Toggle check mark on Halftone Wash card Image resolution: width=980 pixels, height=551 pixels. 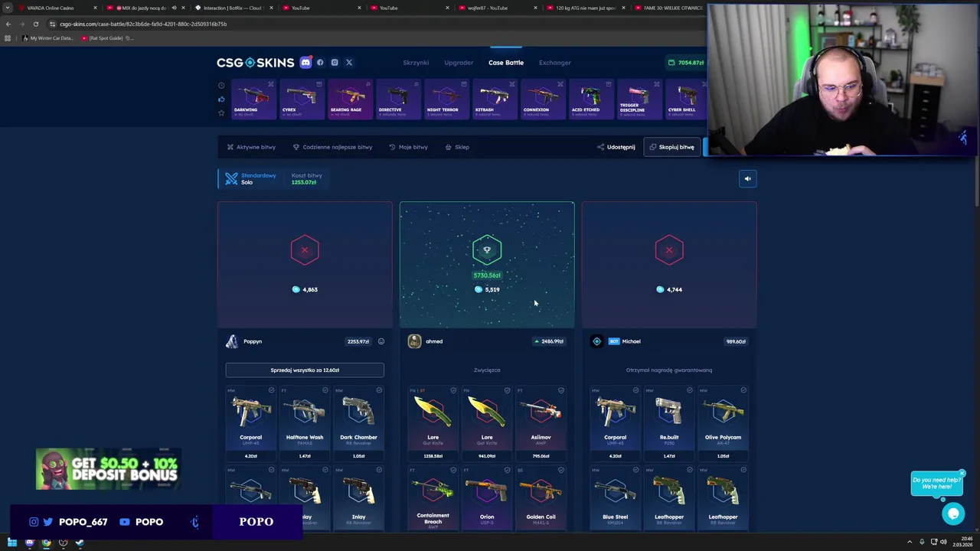325,390
